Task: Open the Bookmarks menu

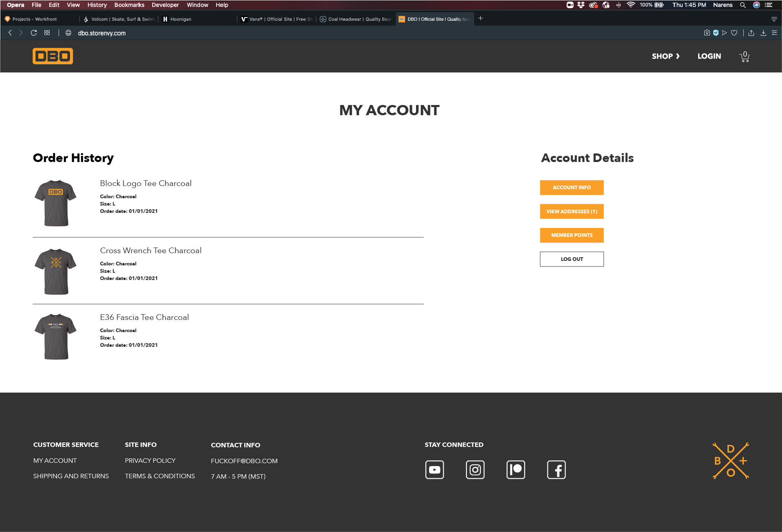Action: [x=129, y=5]
